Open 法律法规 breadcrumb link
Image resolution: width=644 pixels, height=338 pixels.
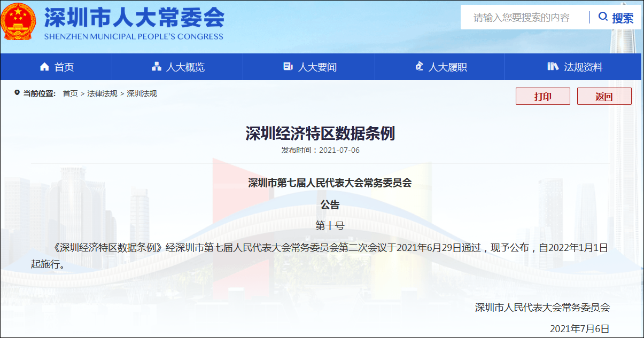point(102,93)
